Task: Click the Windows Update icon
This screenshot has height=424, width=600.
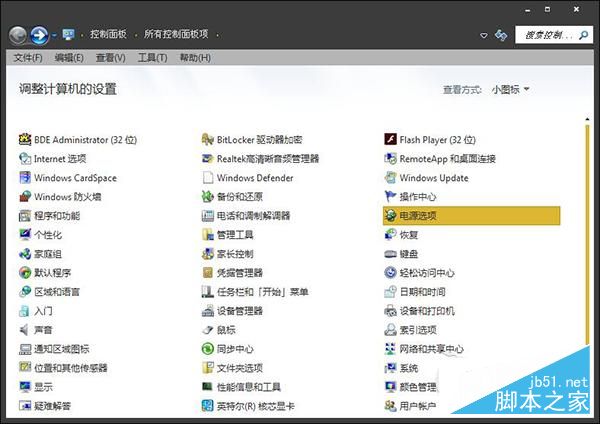Action: 390,178
